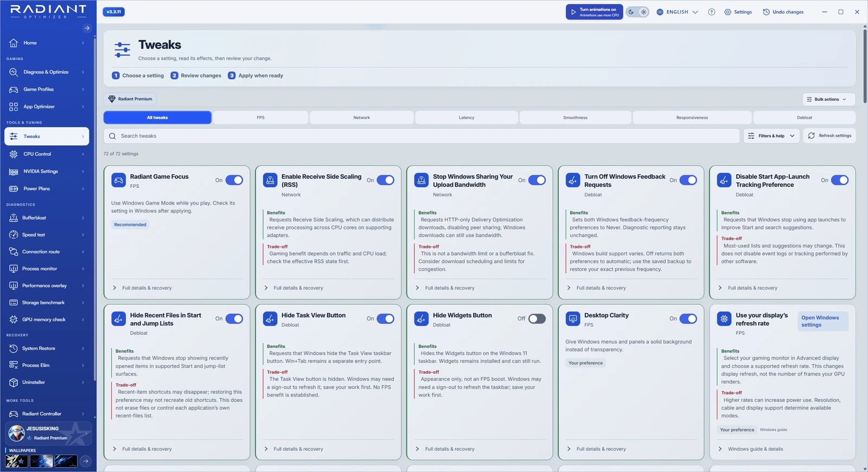Expand Filters & help dropdown
The height and width of the screenshot is (472, 868).
pyautogui.click(x=772, y=136)
